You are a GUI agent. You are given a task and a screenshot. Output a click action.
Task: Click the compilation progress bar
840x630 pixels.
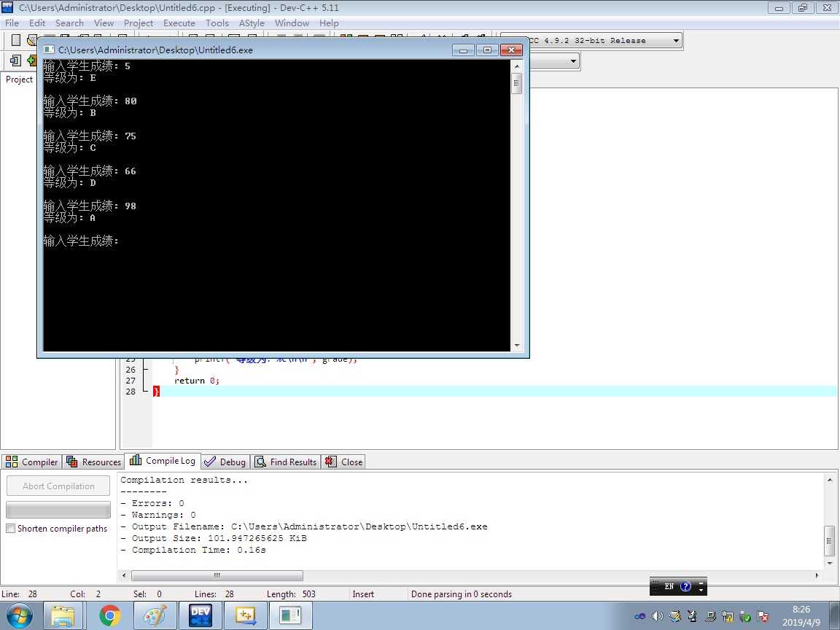pos(58,509)
